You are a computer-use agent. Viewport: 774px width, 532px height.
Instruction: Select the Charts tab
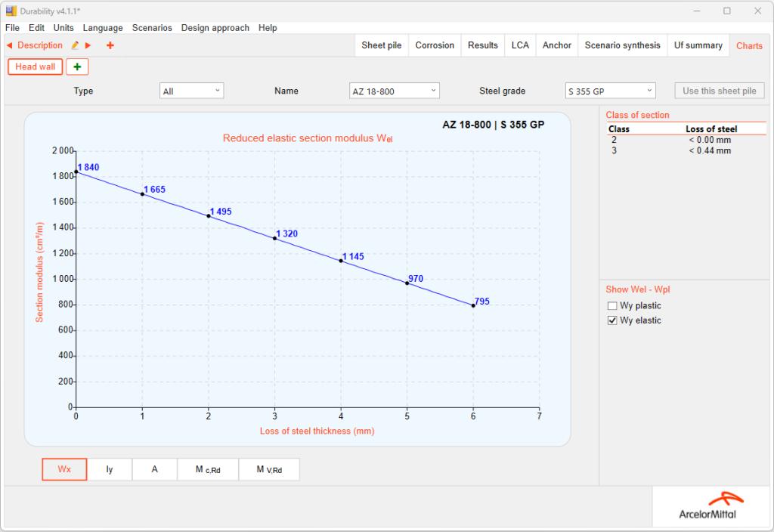click(749, 46)
